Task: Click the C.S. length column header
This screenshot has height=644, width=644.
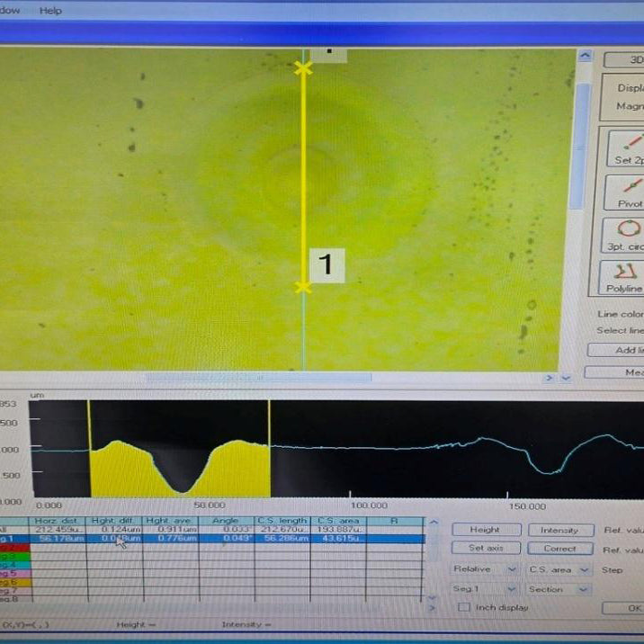Action: click(x=282, y=521)
